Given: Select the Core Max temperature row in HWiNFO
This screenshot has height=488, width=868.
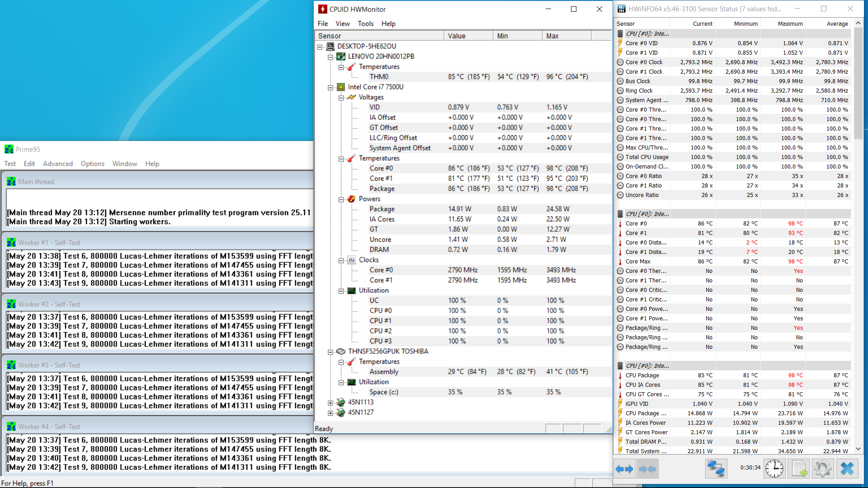Looking at the screenshot, I should [733, 261].
